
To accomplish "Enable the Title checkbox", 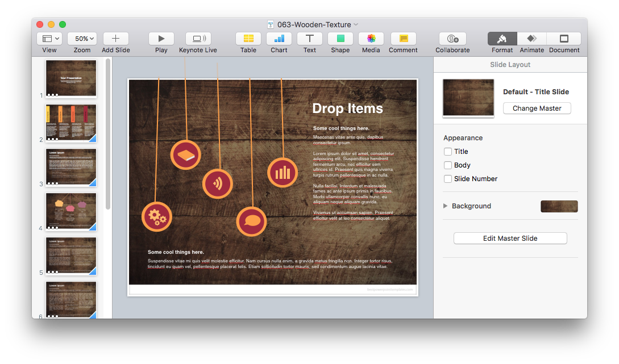I will pyautogui.click(x=448, y=152).
